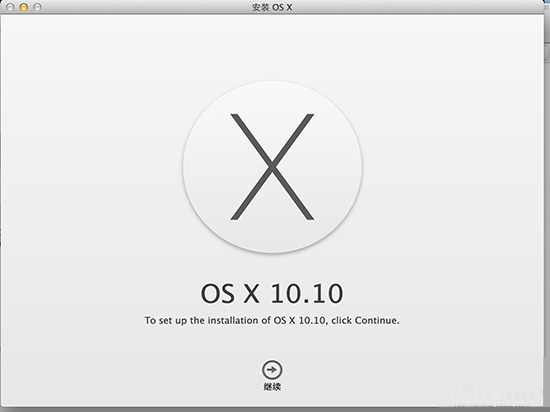The image size is (550, 412).
Task: Click the Continue arrow icon
Action: coord(272,370)
